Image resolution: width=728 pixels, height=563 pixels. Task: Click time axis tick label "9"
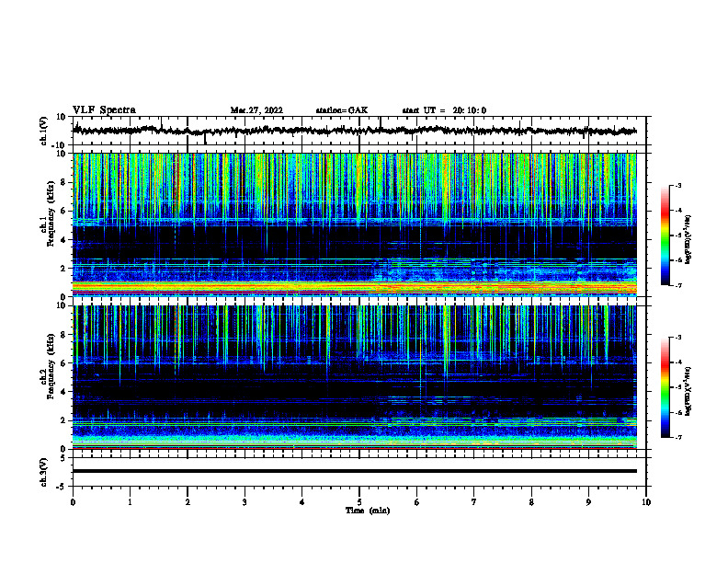[588, 502]
